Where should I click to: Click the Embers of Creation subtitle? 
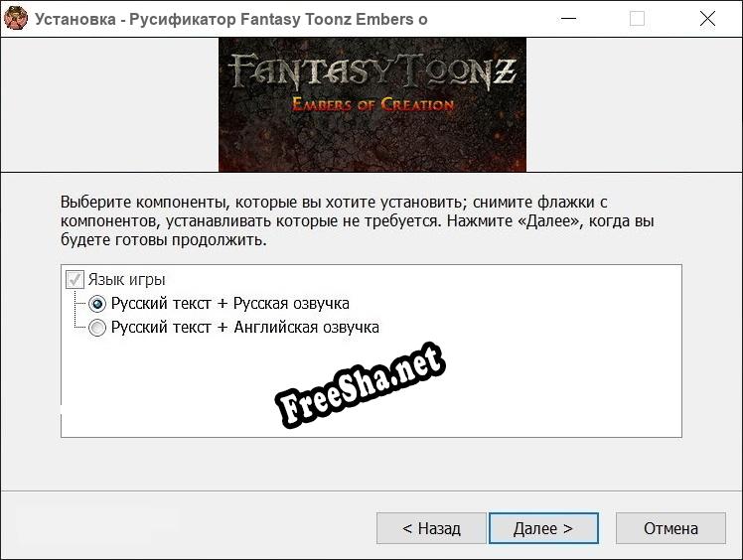(x=372, y=104)
